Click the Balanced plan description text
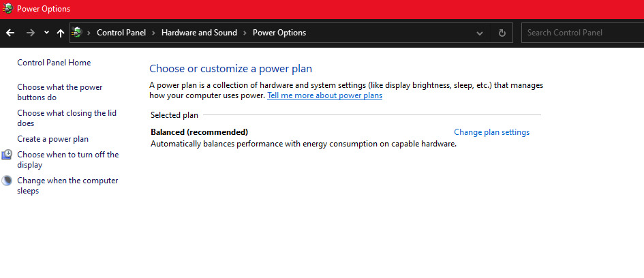Screen dimensions: 644x278 coord(303,144)
